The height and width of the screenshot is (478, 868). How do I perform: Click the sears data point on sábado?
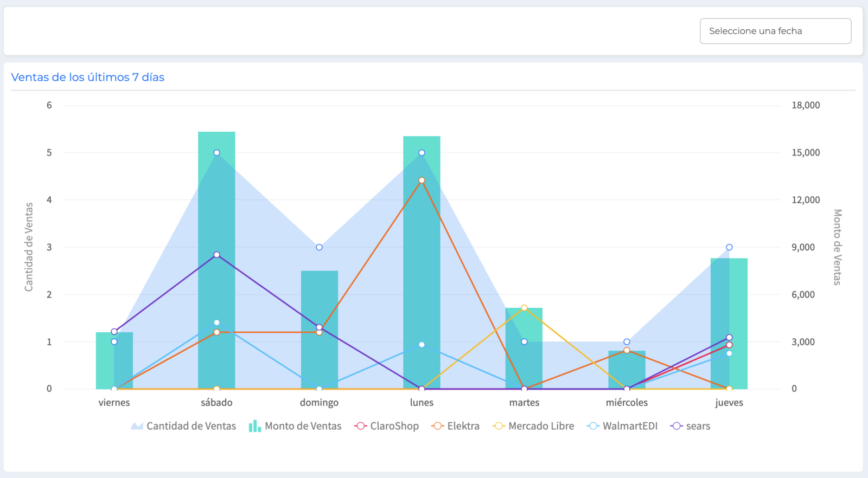[x=216, y=255]
